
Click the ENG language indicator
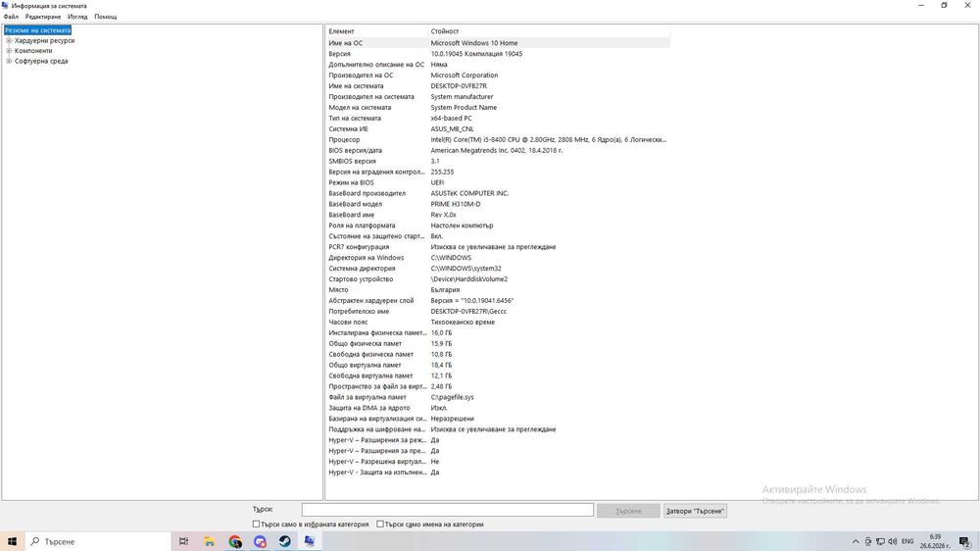click(x=907, y=541)
